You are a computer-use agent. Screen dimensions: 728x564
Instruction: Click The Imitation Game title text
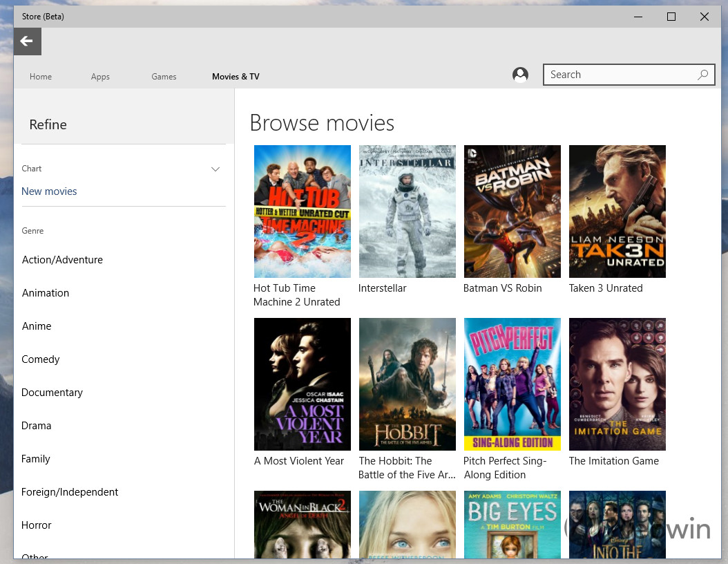(x=614, y=461)
